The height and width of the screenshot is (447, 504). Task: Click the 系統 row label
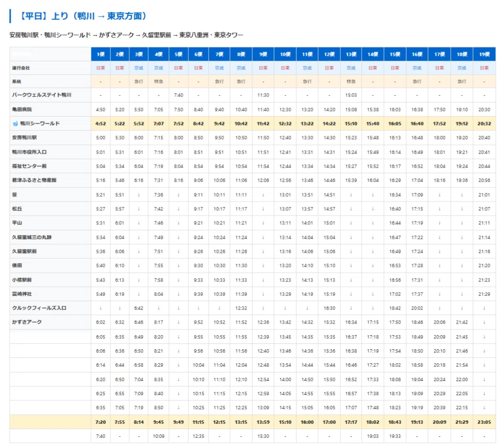16,82
